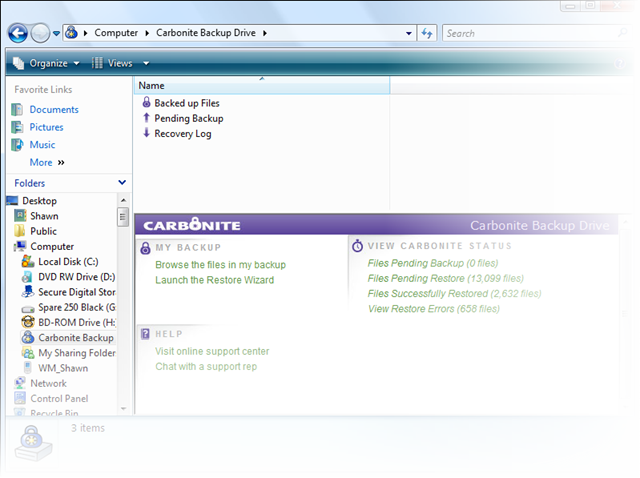Click the Pictures folder icon

(17, 127)
